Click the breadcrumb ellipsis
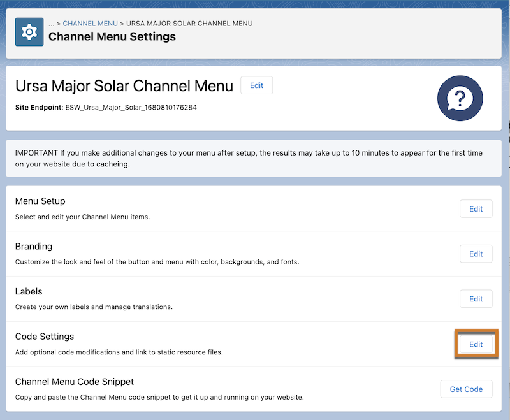 point(52,24)
